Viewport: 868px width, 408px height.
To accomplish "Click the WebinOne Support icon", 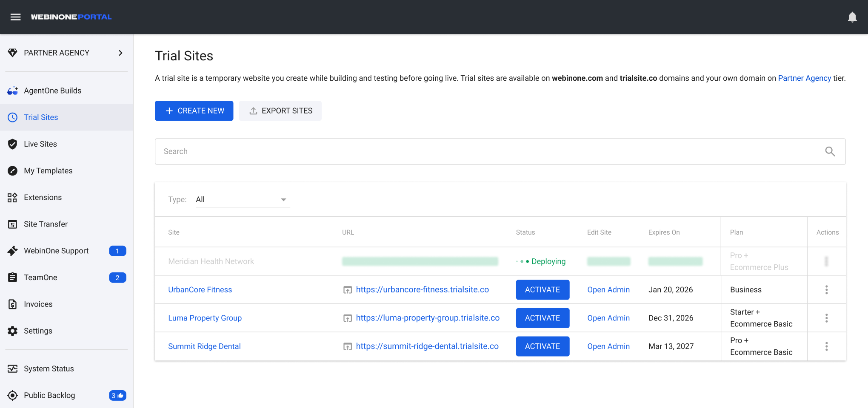I will (x=13, y=251).
